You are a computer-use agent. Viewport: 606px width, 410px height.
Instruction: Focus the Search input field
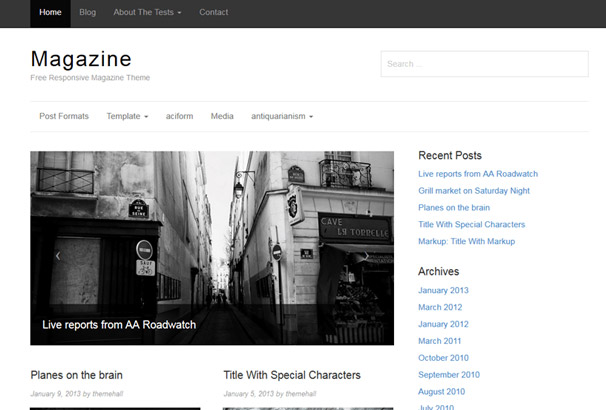[485, 64]
